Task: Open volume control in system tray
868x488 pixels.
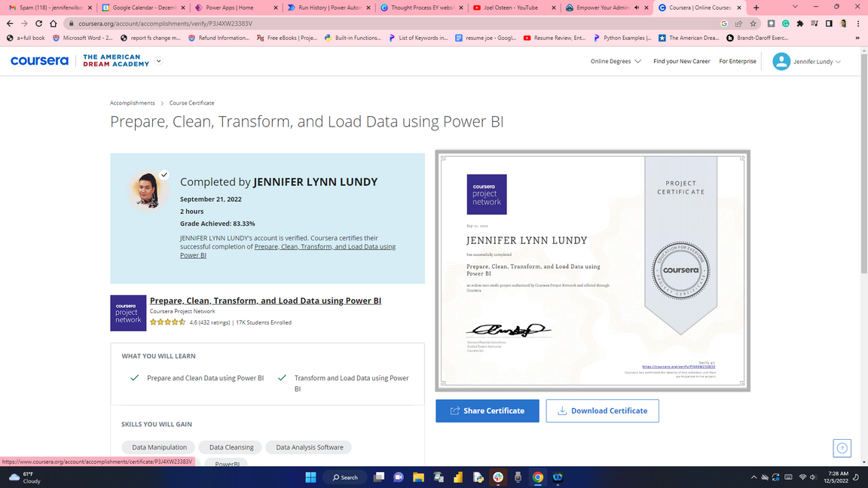Action: 813,477
